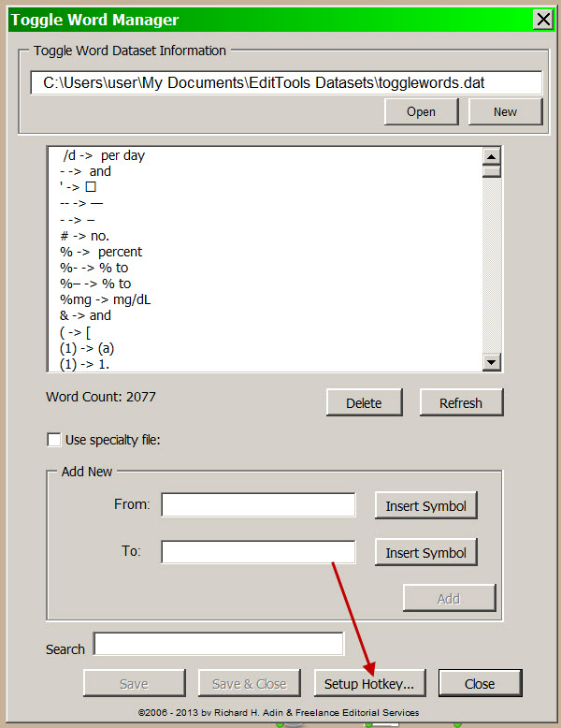Enable the 'Use specialty file' checkbox
Image resolution: width=561 pixels, height=728 pixels.
tap(54, 440)
